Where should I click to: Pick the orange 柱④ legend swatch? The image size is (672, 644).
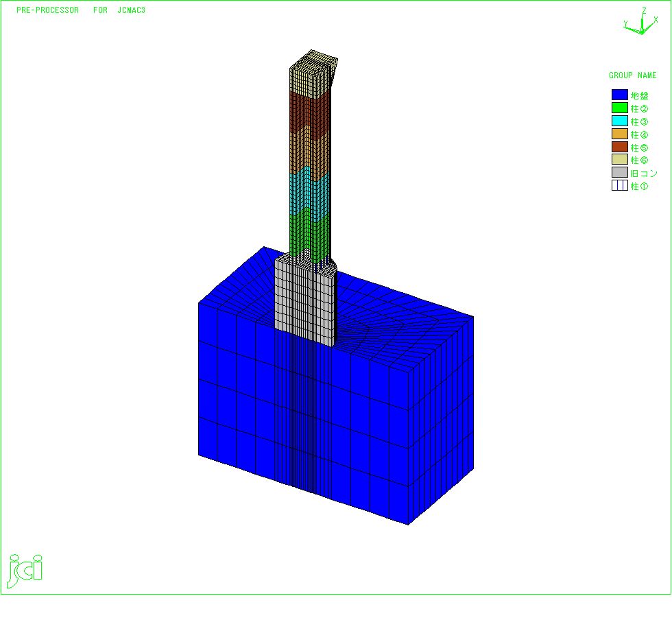tap(620, 134)
